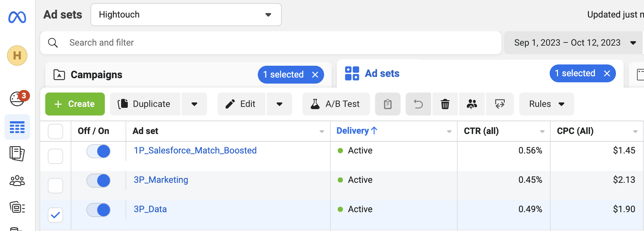Open the Rules dropdown menu

(546, 104)
